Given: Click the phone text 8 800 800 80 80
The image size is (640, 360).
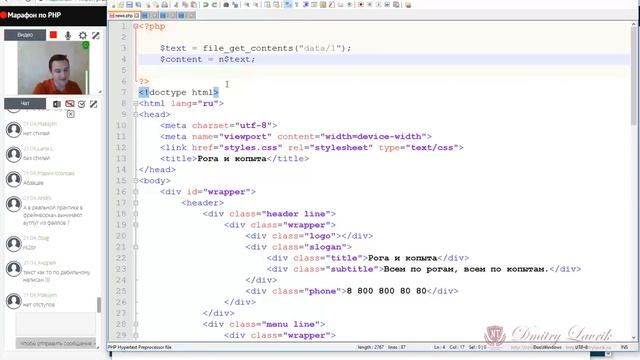Looking at the screenshot, I should pyautogui.click(x=387, y=291).
